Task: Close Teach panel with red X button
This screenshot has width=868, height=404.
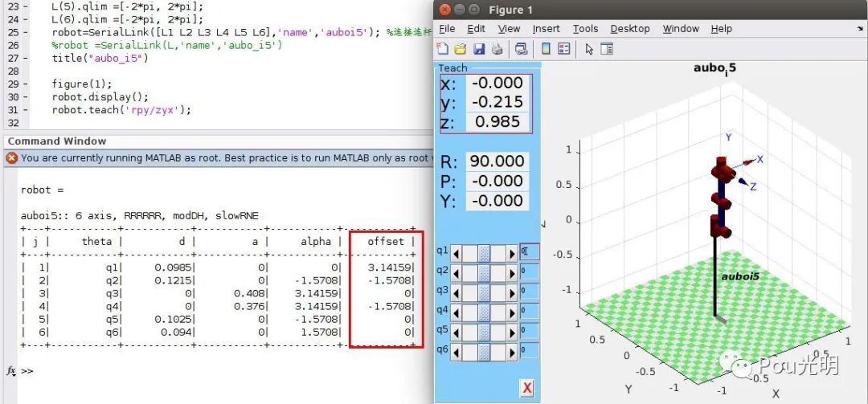Action: pos(527,388)
